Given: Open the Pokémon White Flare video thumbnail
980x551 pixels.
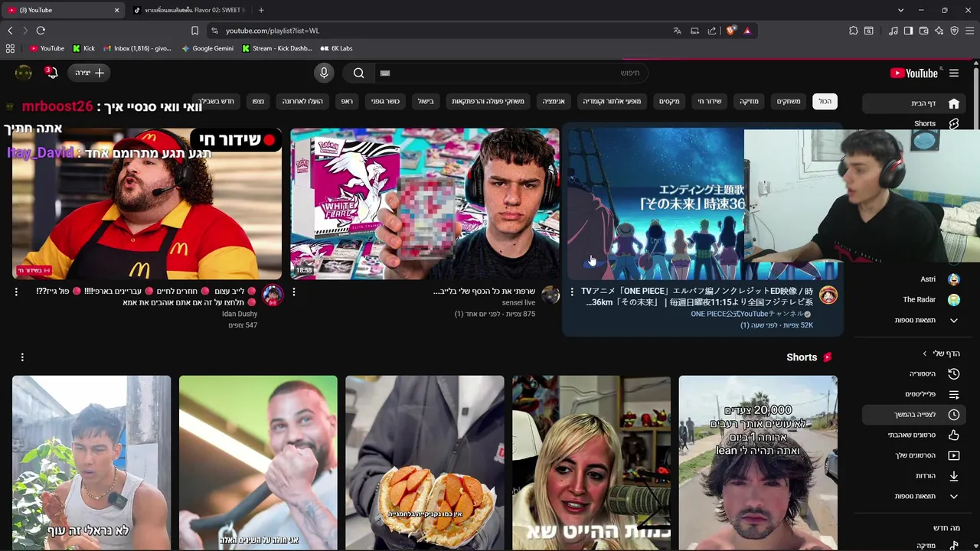Looking at the screenshot, I should tap(425, 204).
